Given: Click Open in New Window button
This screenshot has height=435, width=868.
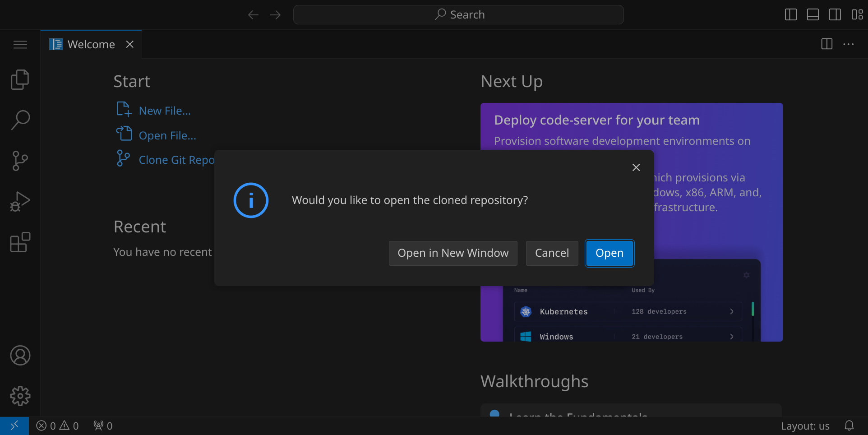Looking at the screenshot, I should [x=452, y=253].
